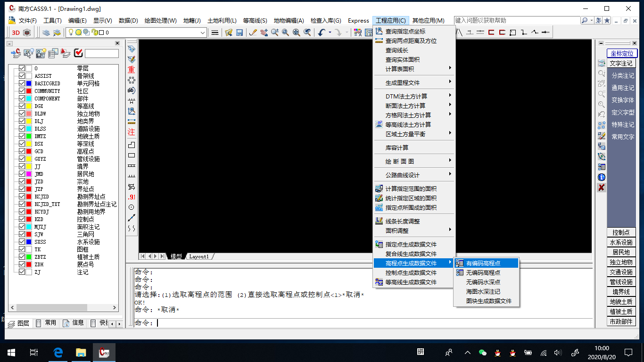The width and height of the screenshot is (644, 362).
Task: Click the cyan COMPONENT layer color swatch
Action: coord(29,99)
